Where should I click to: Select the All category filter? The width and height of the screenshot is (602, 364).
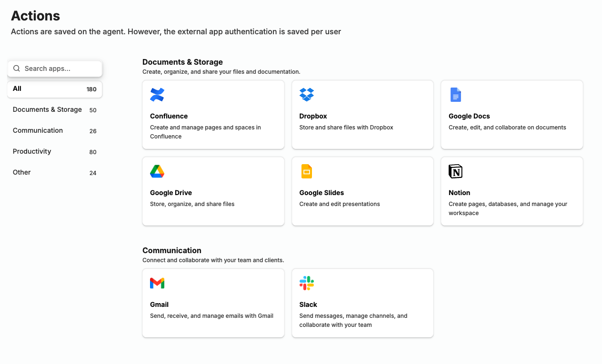pos(55,89)
